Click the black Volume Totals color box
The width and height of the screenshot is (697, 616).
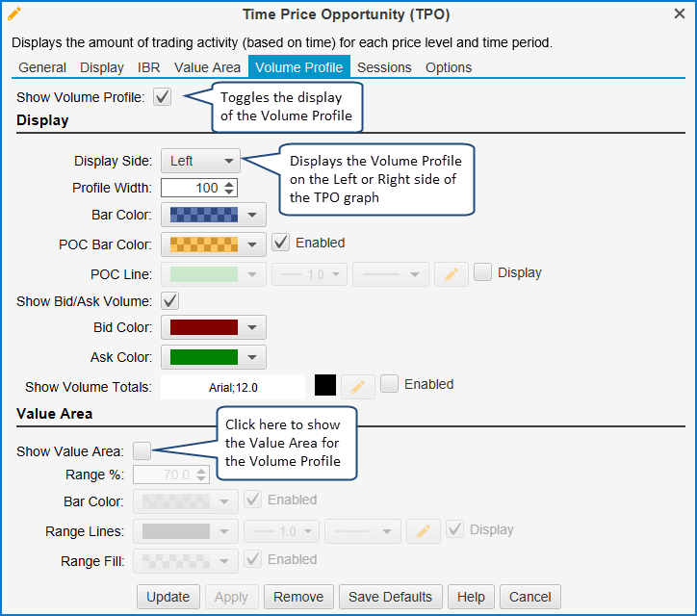325,386
